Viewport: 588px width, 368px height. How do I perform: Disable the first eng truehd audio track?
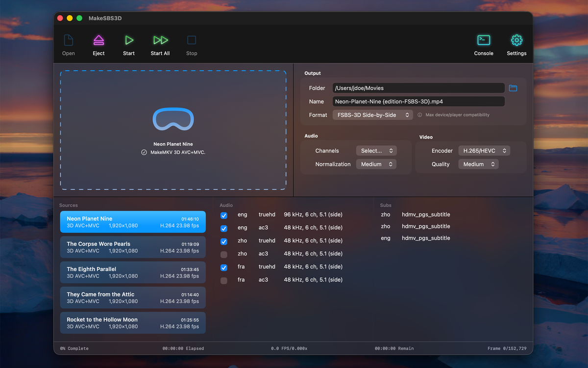(223, 215)
